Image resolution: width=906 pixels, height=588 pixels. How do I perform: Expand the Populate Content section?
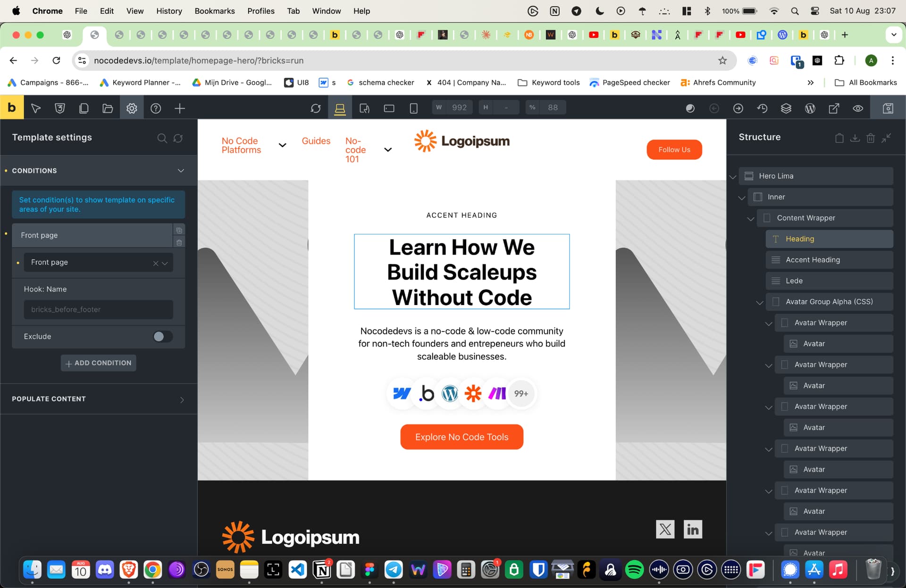(99, 399)
